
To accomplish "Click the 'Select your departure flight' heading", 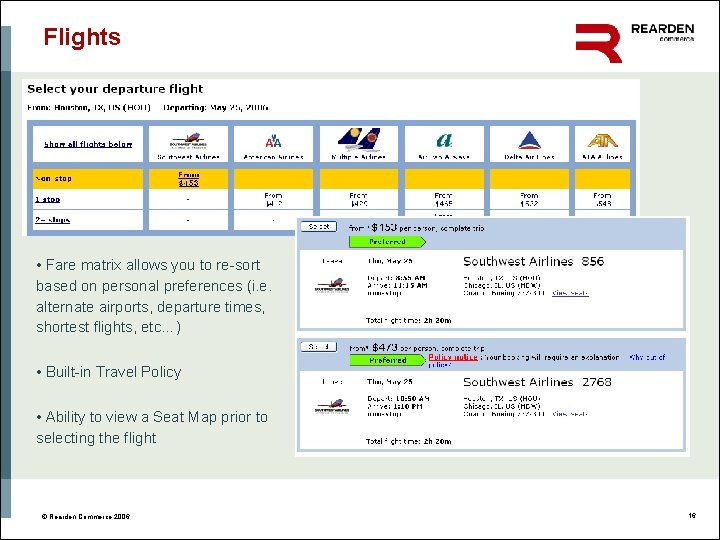I will pos(115,89).
